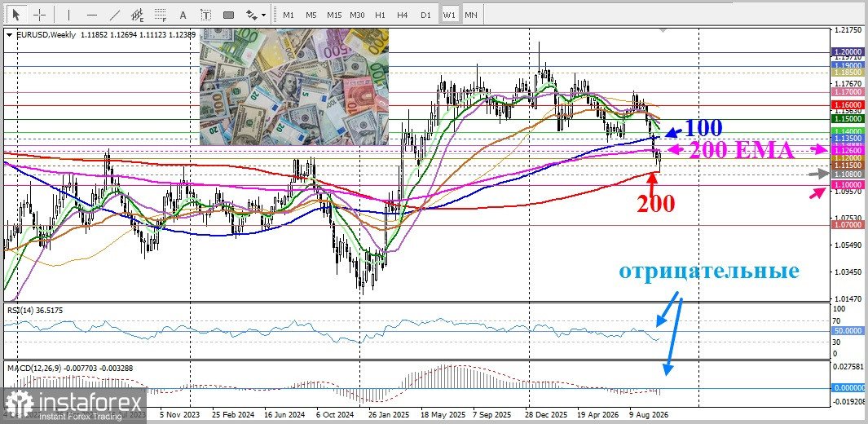Choose the Text tool marked A

coord(183,15)
